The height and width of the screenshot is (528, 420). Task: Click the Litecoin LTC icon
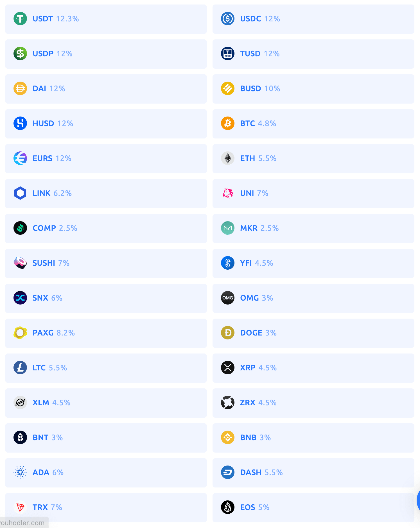pyautogui.click(x=20, y=368)
